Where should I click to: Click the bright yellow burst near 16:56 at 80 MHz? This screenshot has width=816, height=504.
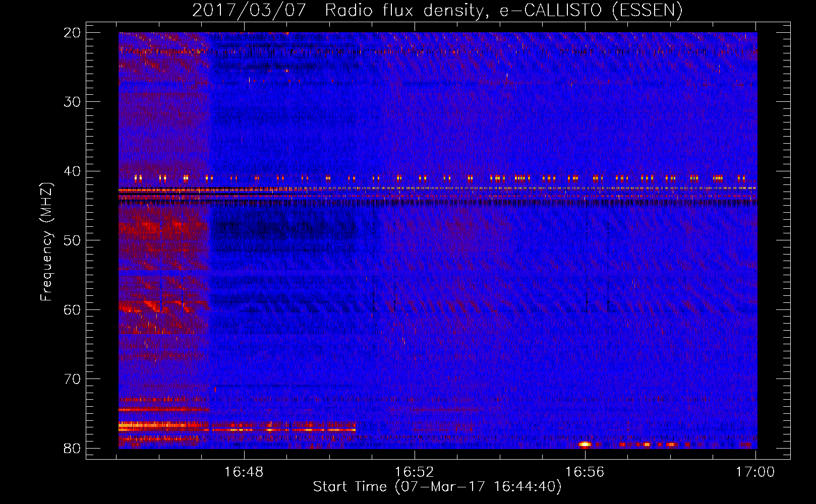click(585, 445)
